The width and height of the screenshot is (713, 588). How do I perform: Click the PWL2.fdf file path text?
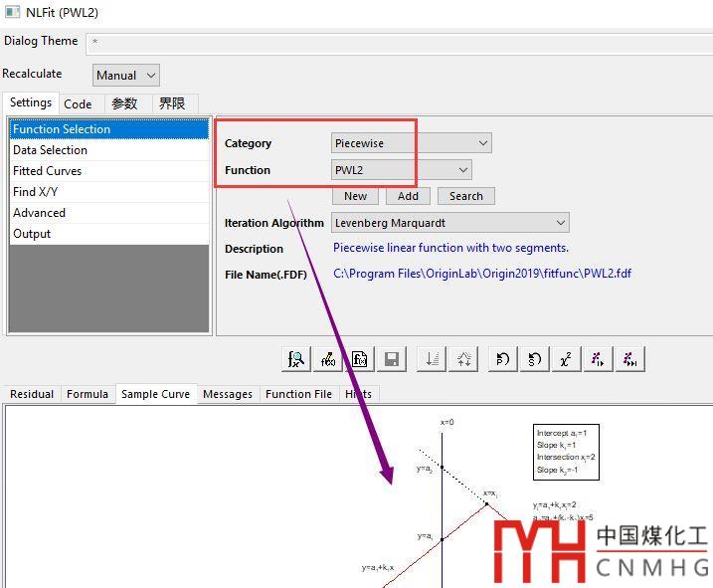482,274
